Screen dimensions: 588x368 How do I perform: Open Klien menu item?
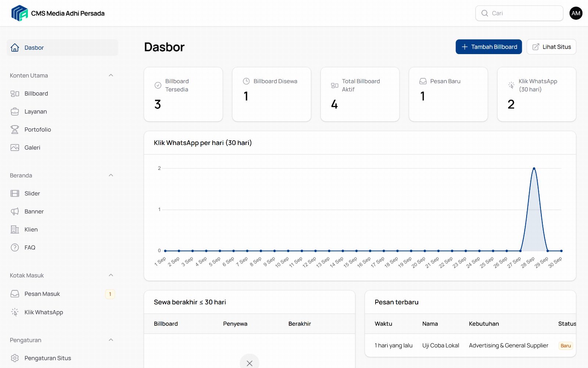[x=62, y=230]
